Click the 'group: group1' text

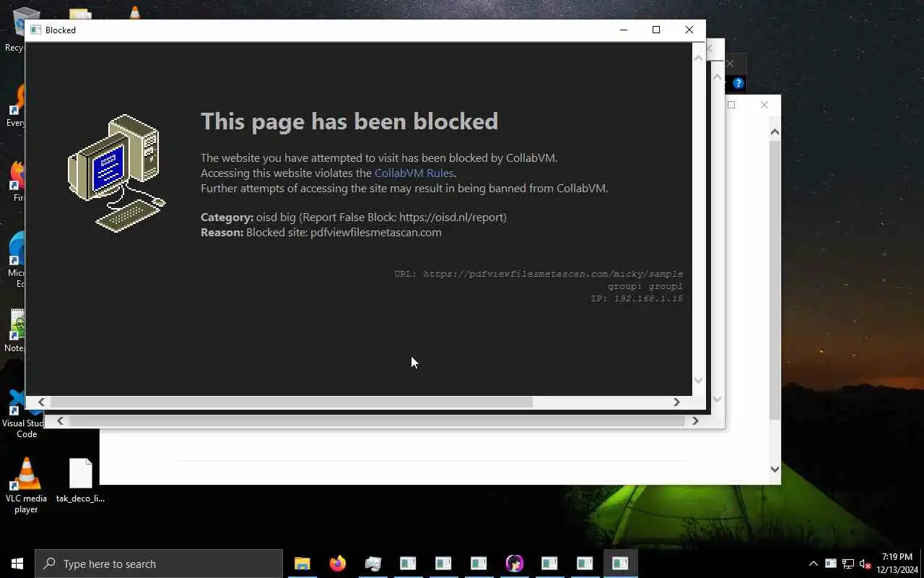645,286
